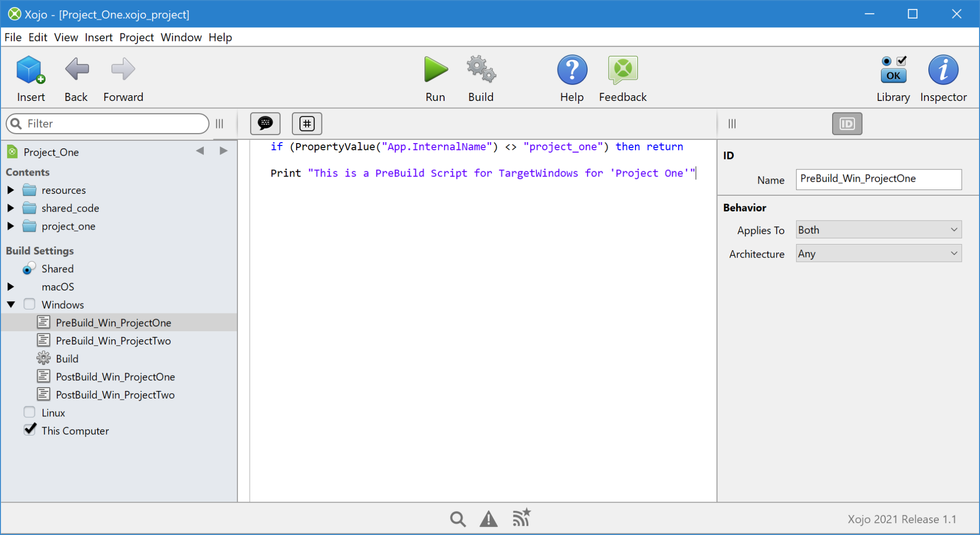This screenshot has height=535, width=980.
Task: Open the Help menu
Action: (x=220, y=37)
